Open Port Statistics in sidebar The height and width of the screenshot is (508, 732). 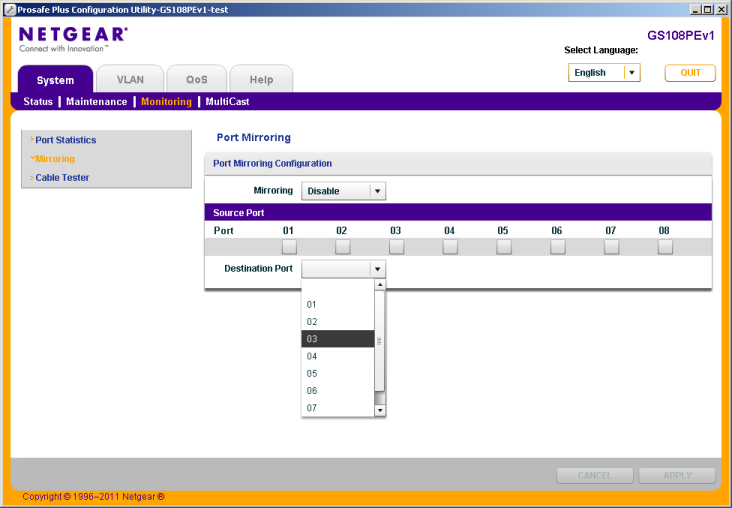click(65, 140)
